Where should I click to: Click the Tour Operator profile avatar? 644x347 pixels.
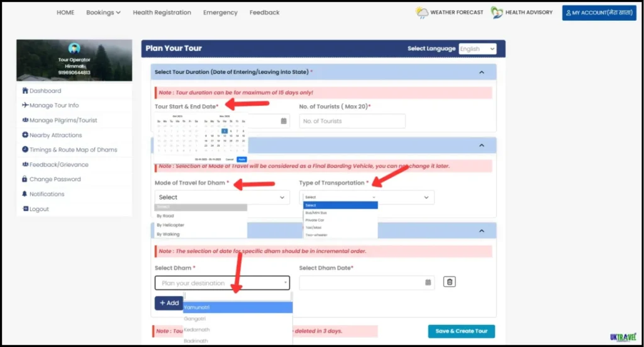[x=74, y=48]
